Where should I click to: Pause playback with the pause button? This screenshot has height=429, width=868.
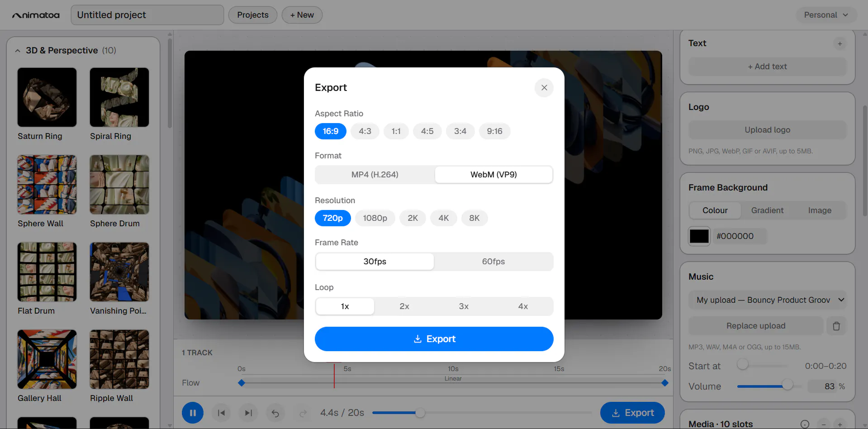pyautogui.click(x=193, y=413)
